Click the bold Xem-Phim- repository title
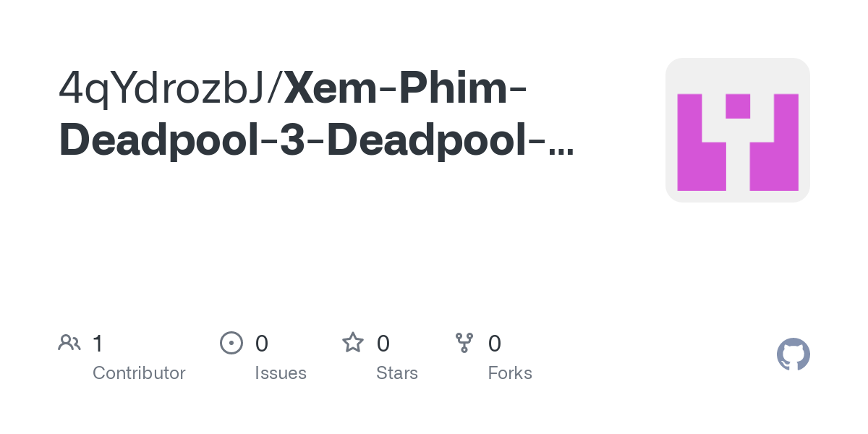The height and width of the screenshot is (434, 868). [405, 88]
